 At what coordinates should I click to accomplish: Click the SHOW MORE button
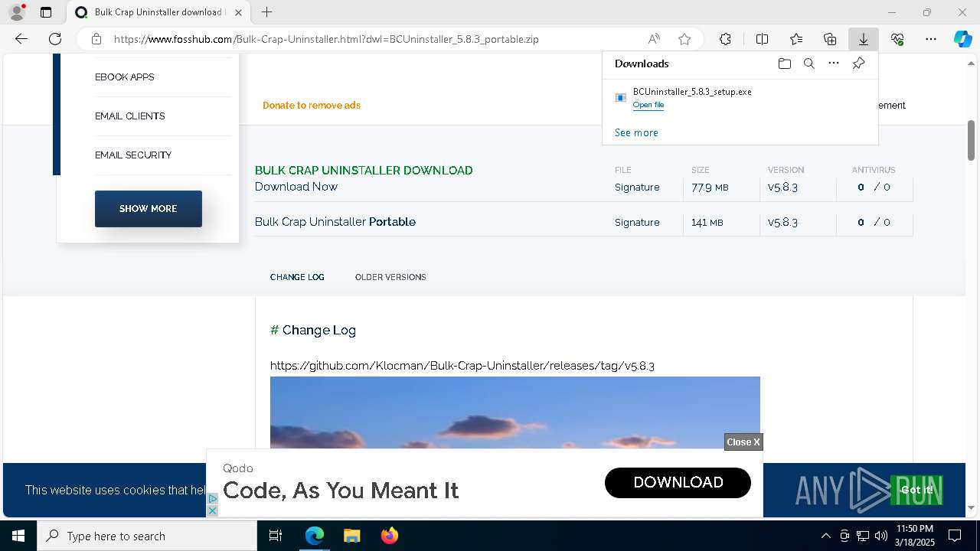(149, 209)
